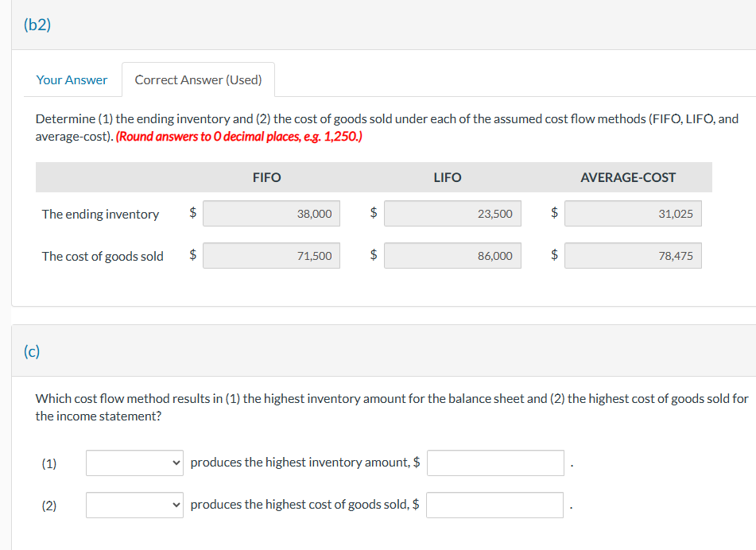Click the LIFO column header
Screen dimensions: 756x550
(447, 177)
